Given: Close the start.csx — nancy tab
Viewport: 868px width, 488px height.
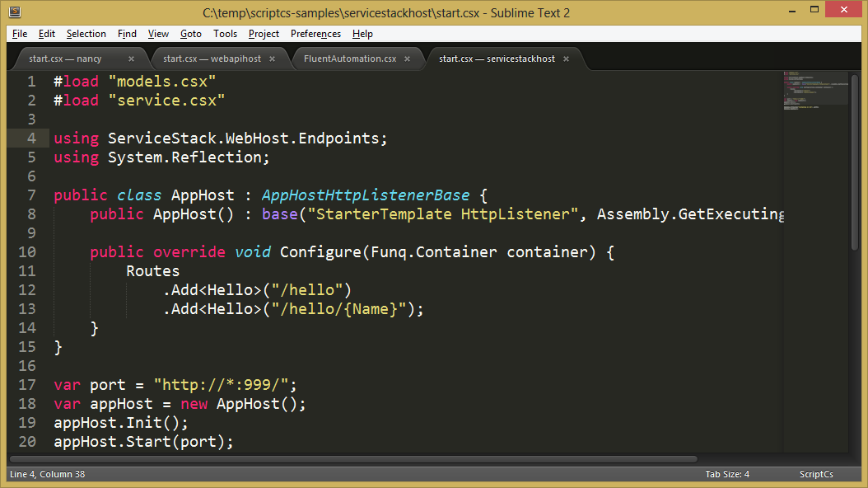Looking at the screenshot, I should [131, 59].
